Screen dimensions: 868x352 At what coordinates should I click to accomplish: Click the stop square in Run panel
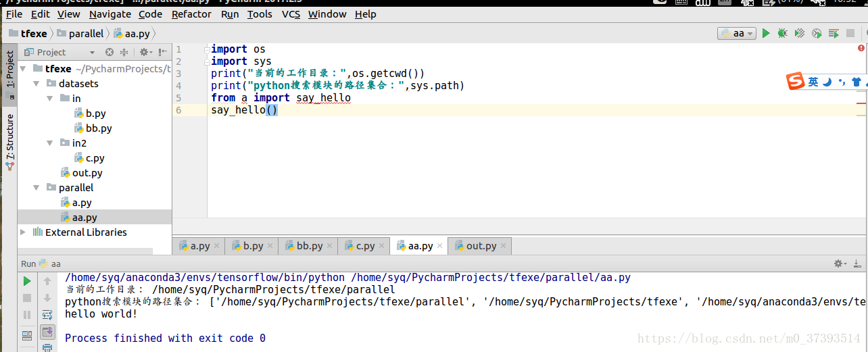(x=27, y=298)
